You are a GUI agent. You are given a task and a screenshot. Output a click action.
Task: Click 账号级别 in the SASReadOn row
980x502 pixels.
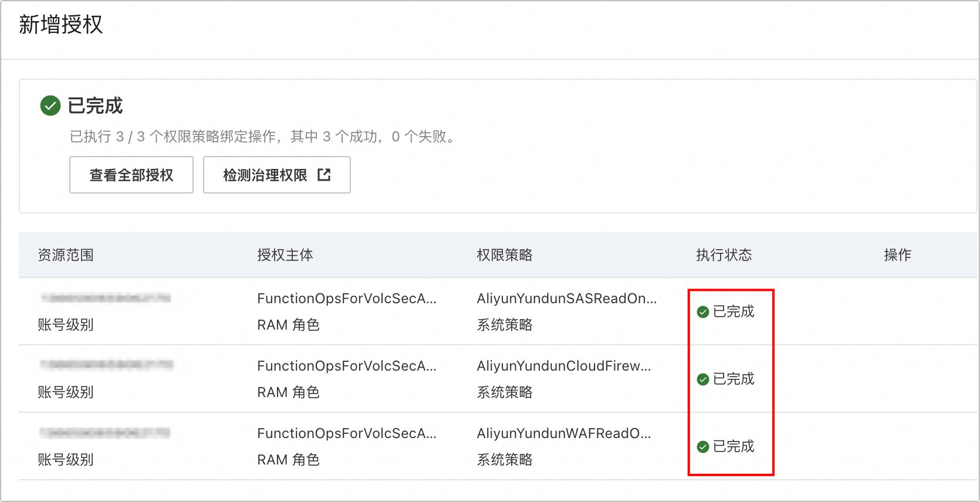point(66,325)
